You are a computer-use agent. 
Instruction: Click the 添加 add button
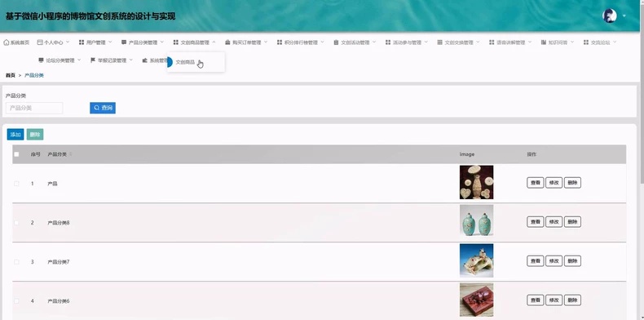pos(15,135)
